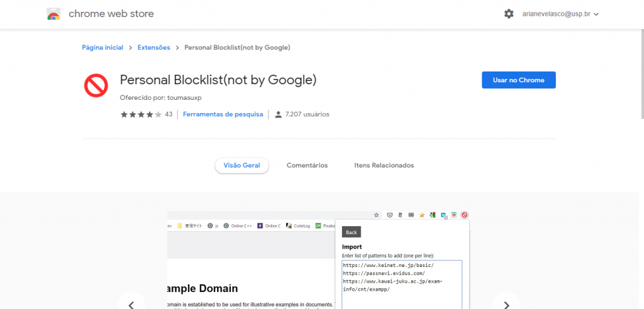Viewport: 644px width, 309px height.
Task: Click the star rating of the extension
Action: pyautogui.click(x=141, y=114)
